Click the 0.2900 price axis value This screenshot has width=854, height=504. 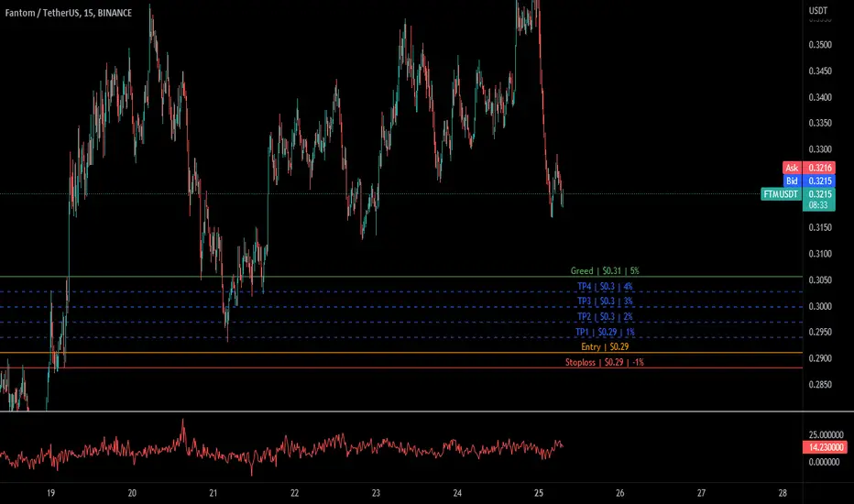coord(820,358)
